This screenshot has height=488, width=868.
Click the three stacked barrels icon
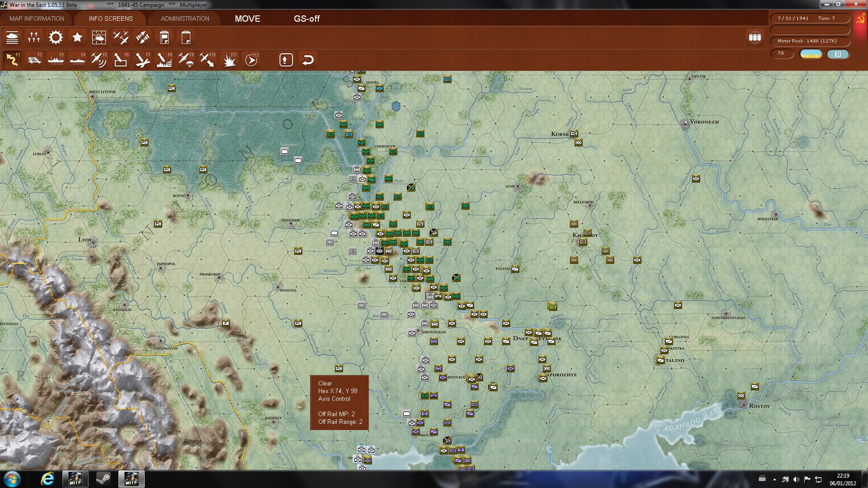(755, 38)
